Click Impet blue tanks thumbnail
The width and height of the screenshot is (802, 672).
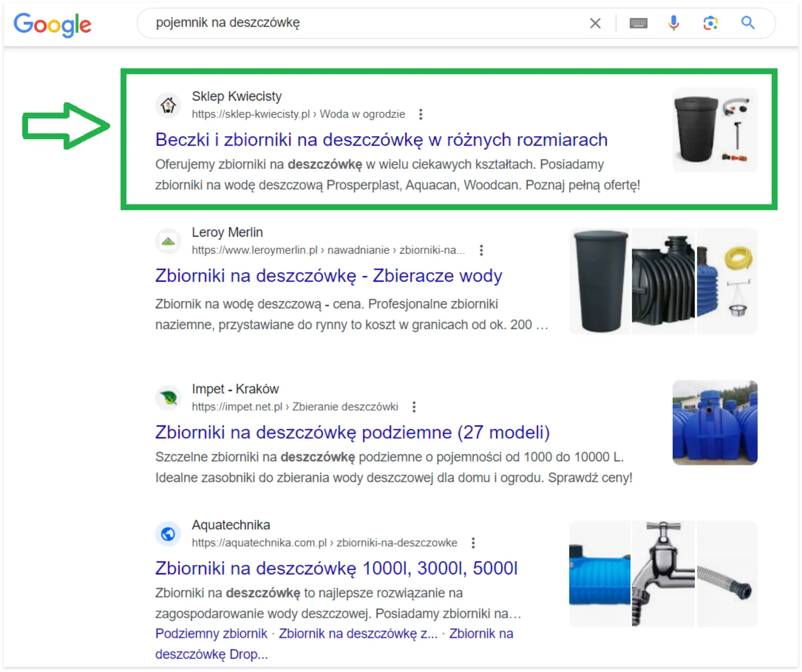(715, 423)
